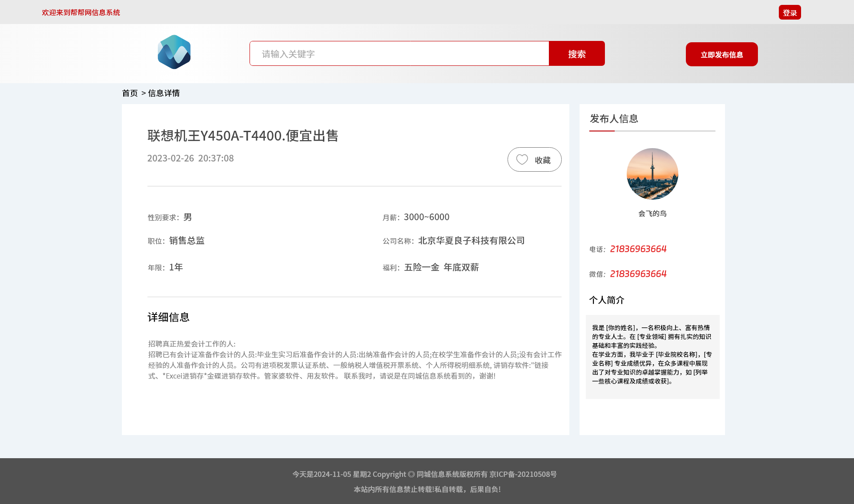
Task: Click the company name 北京华夏良子科技有限公司
Action: click(x=471, y=241)
